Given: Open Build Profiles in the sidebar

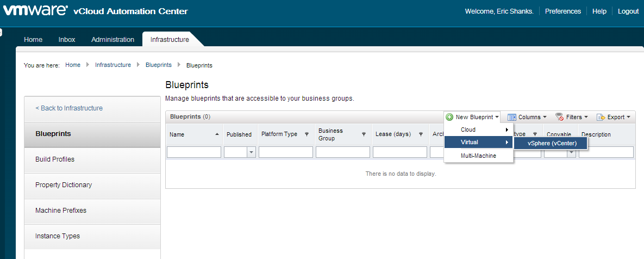Looking at the screenshot, I should pyautogui.click(x=55, y=159).
